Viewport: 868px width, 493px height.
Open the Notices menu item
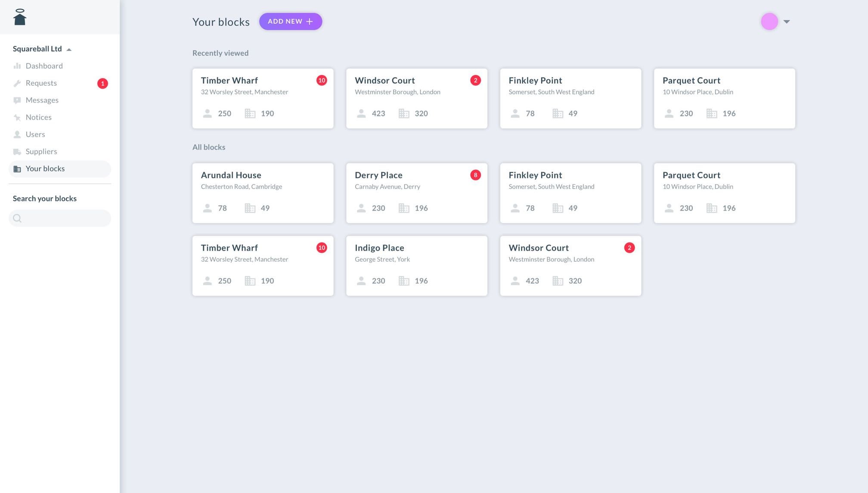click(x=39, y=117)
